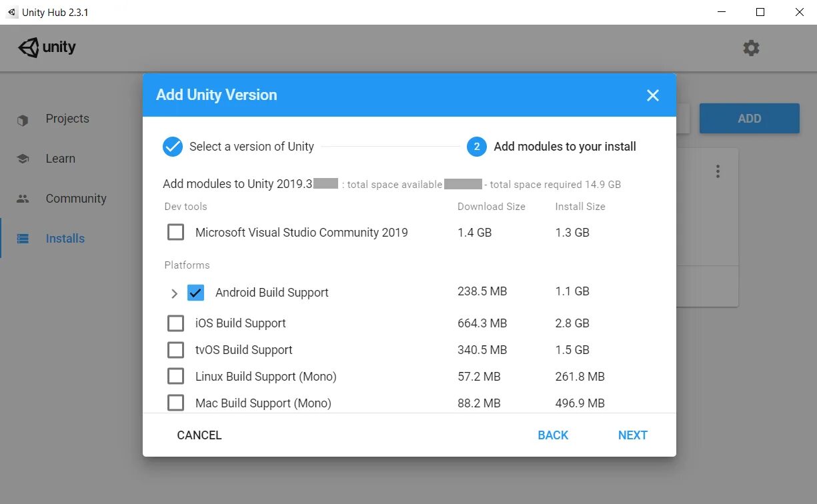Viewport: 817px width, 504px height.
Task: Open the three-dot menu on install card
Action: (x=718, y=171)
